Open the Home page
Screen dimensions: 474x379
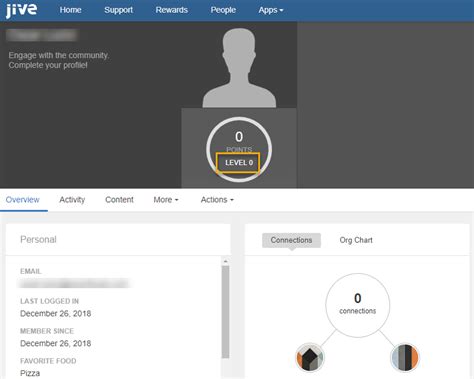coord(70,10)
